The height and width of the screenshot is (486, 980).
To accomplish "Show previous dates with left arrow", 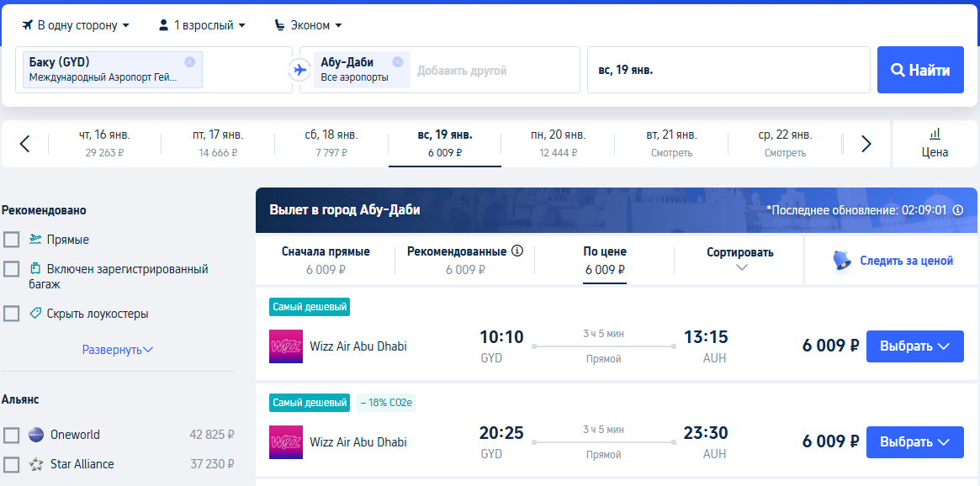I will pyautogui.click(x=24, y=144).
